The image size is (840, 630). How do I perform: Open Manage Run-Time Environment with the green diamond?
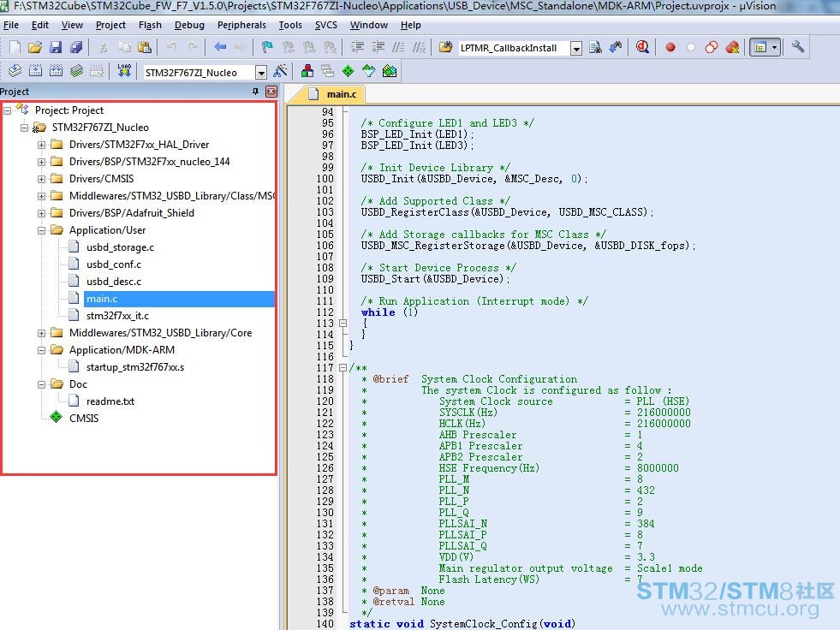[349, 71]
